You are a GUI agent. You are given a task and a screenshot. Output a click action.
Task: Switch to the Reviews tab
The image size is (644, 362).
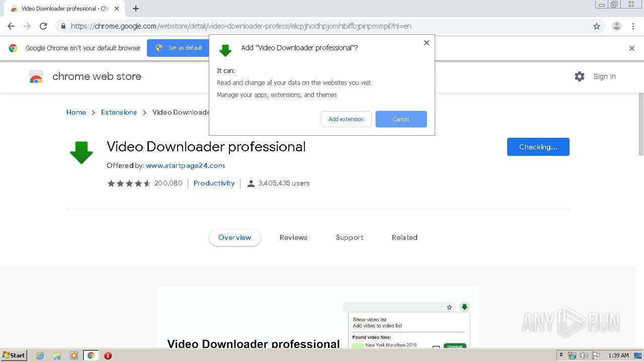coord(293,237)
